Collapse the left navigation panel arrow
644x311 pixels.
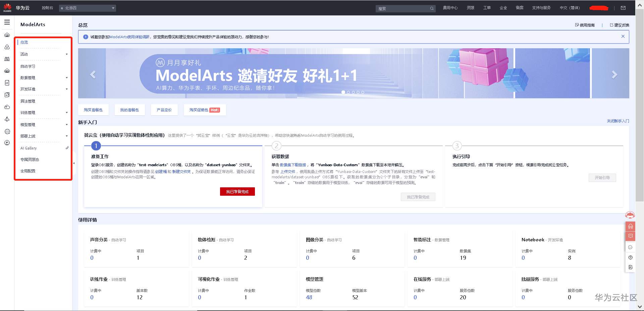click(x=74, y=164)
